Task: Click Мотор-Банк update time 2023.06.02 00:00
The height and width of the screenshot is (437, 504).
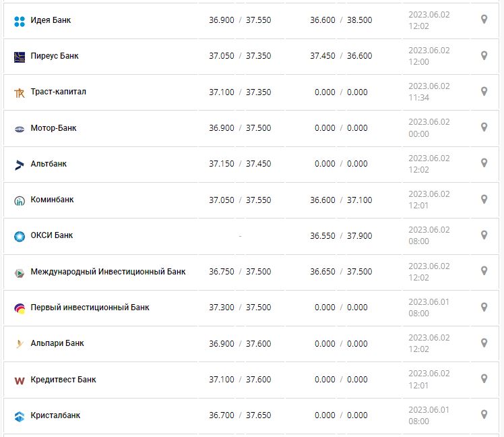Action: [429, 128]
